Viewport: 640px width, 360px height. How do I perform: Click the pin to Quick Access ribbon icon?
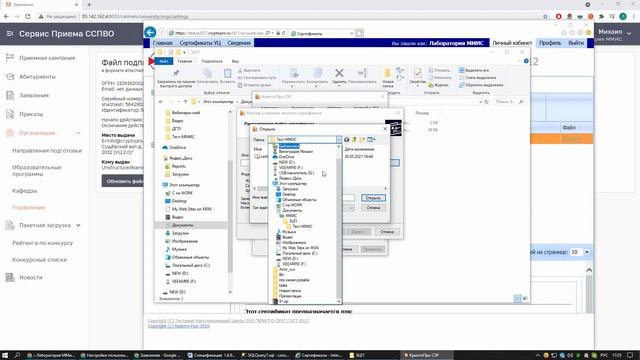pos(176,73)
